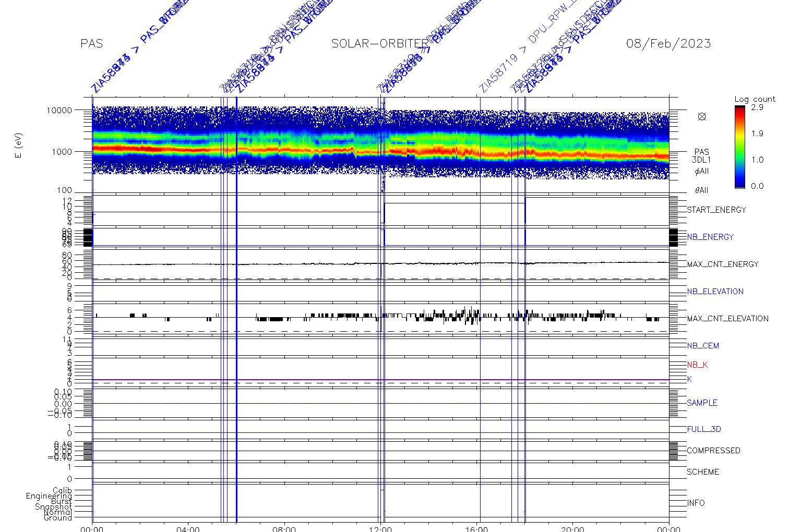Viewport: 789px width, 532px height.
Task: Click the φAll label
Action: (x=701, y=171)
